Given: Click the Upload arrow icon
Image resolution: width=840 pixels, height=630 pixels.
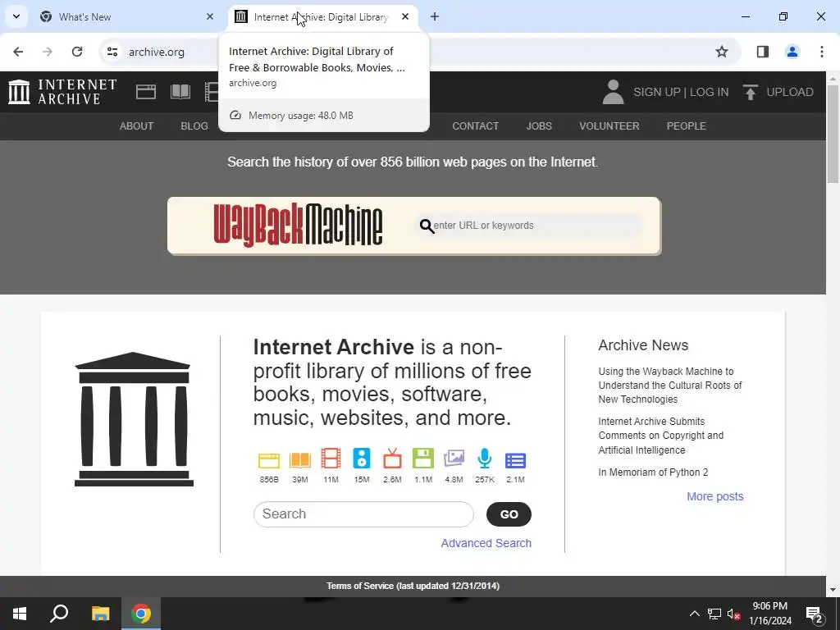Looking at the screenshot, I should point(750,92).
